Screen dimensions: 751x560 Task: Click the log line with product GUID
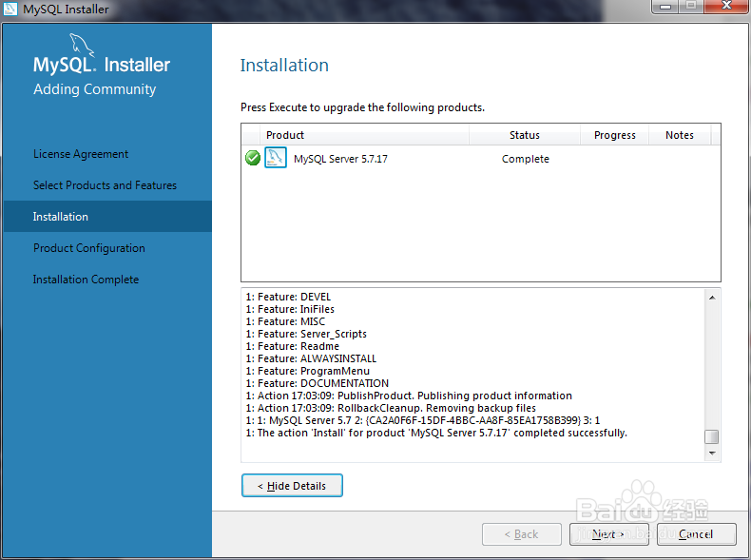point(423,420)
